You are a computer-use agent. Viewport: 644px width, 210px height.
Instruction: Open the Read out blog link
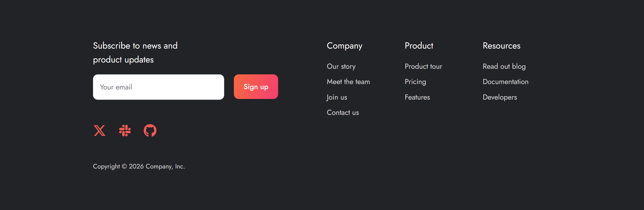click(x=504, y=66)
